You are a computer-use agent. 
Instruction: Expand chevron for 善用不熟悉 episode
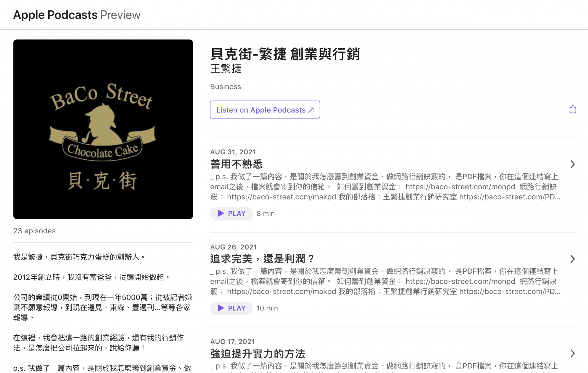tap(572, 164)
